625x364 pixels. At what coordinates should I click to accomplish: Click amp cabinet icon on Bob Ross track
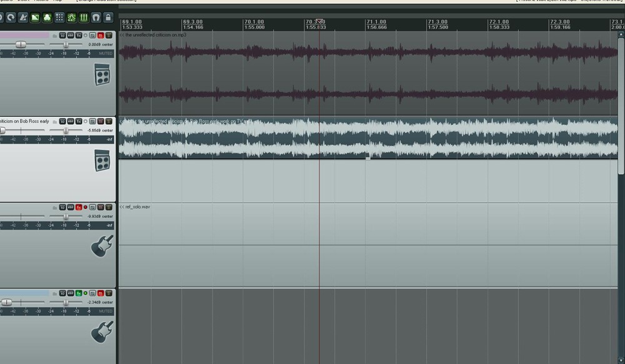(102, 160)
